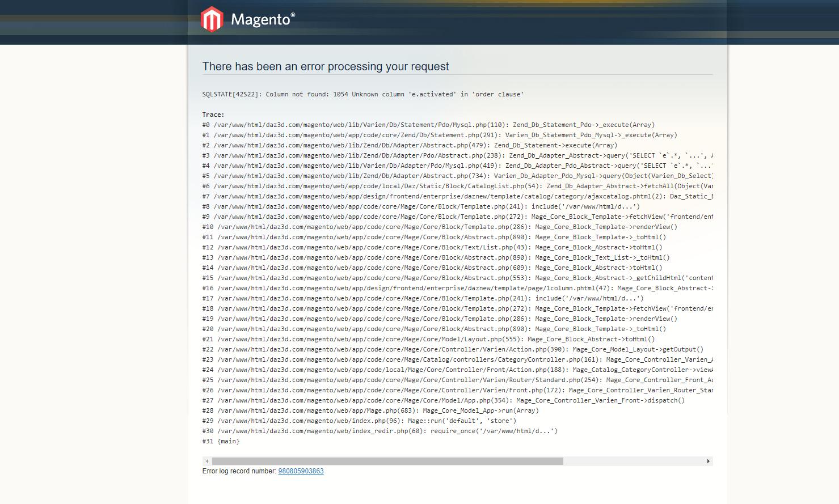Select trace line #9 Template.php(272) fetchView
This screenshot has height=504, width=839.
point(458,217)
